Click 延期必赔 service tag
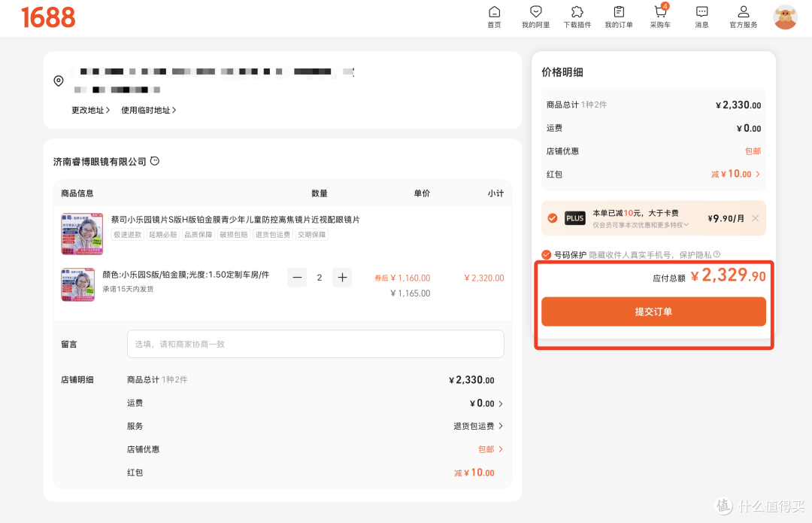Image resolution: width=812 pixels, height=523 pixels. pyautogui.click(x=163, y=235)
